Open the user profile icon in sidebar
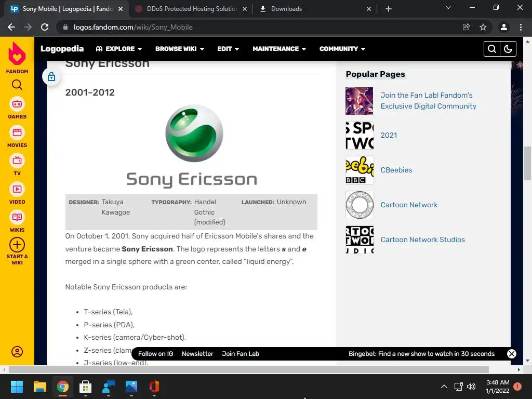Viewport: 532px width, 399px height. coord(17,352)
